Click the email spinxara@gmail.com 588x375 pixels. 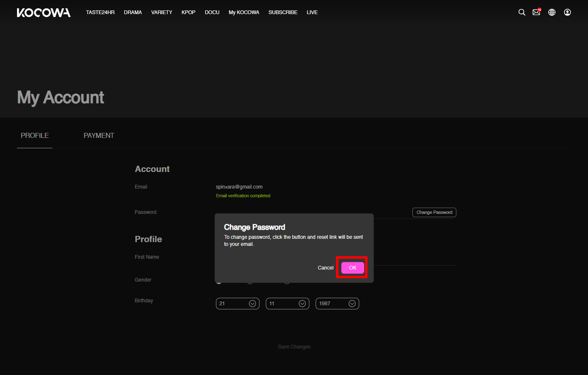click(x=239, y=187)
